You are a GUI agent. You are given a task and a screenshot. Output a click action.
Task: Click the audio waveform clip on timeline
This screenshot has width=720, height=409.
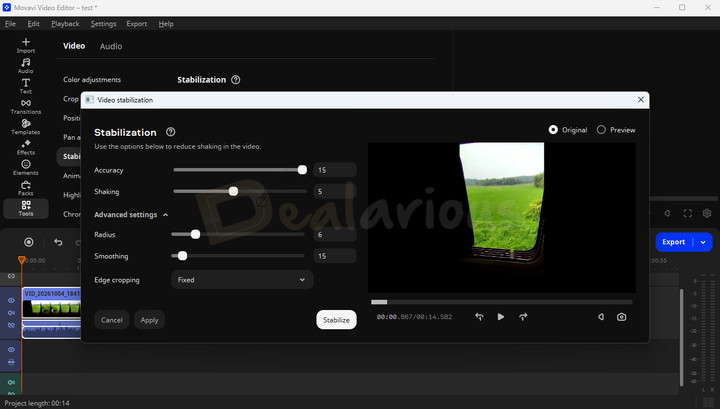click(x=51, y=329)
